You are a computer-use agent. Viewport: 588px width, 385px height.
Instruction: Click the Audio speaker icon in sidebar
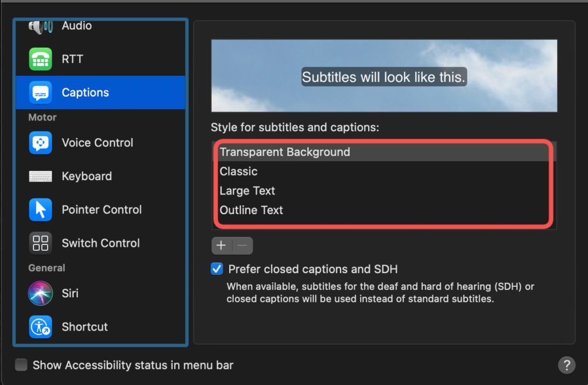point(41,27)
